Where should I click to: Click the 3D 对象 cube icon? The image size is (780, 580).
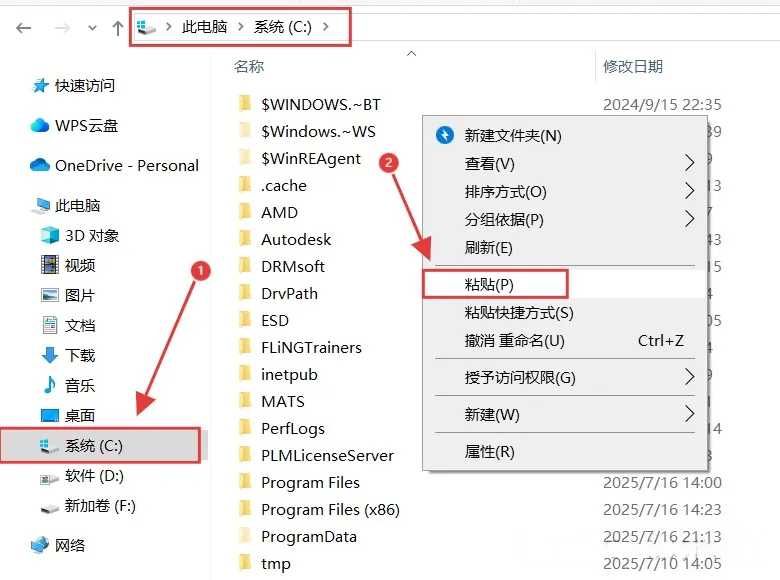[50, 235]
